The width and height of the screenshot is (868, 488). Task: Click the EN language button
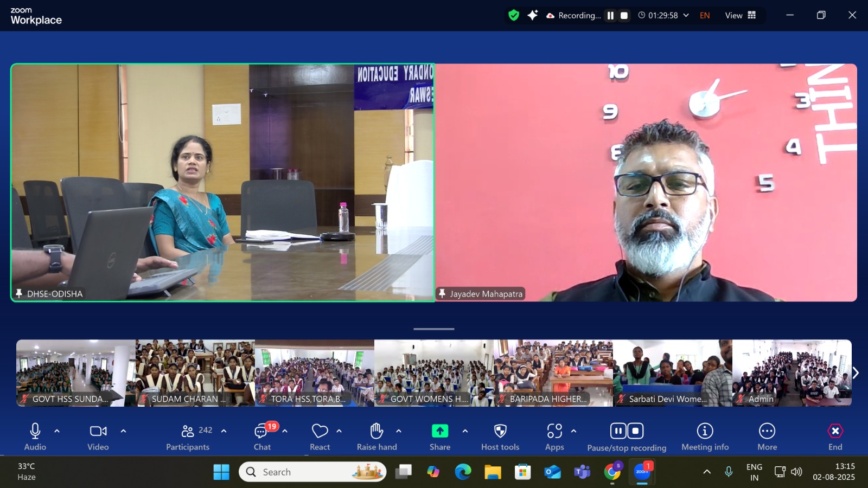705,16
